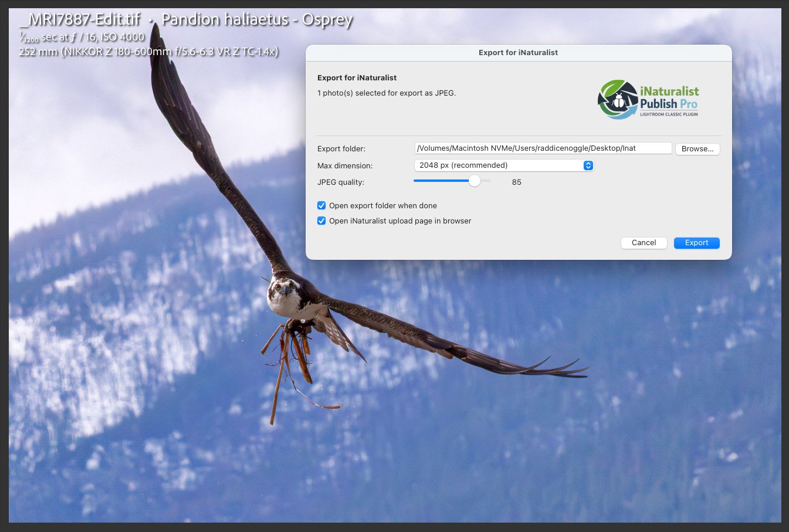Click the lens info line '252 mm (NIKKOR Z...'
789x532 pixels.
148,52
